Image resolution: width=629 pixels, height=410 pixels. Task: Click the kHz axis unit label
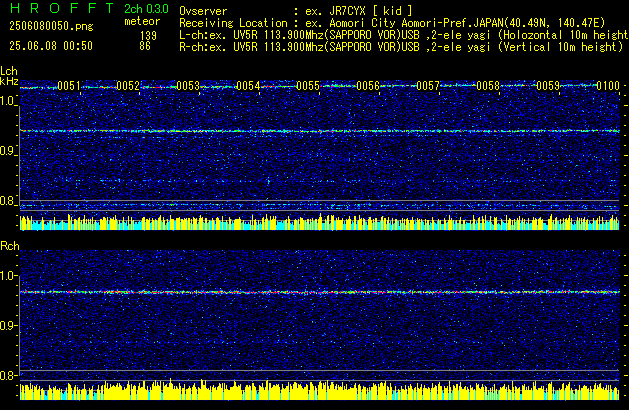[9, 81]
